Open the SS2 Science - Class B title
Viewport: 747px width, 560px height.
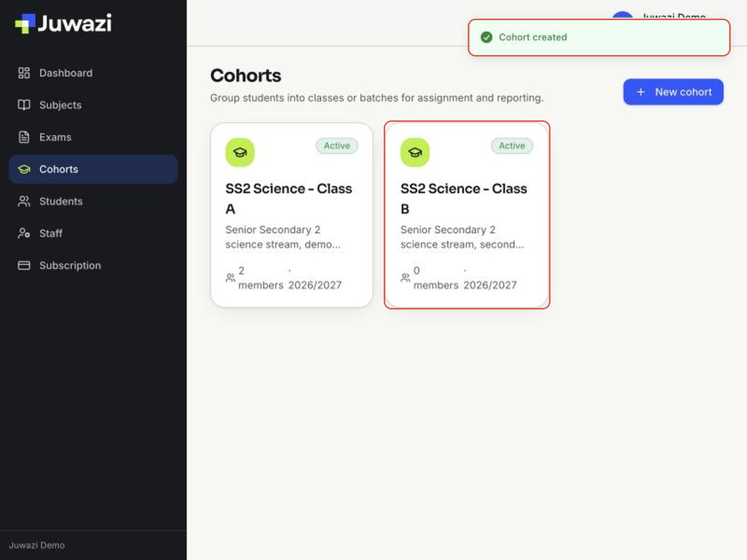(x=464, y=198)
